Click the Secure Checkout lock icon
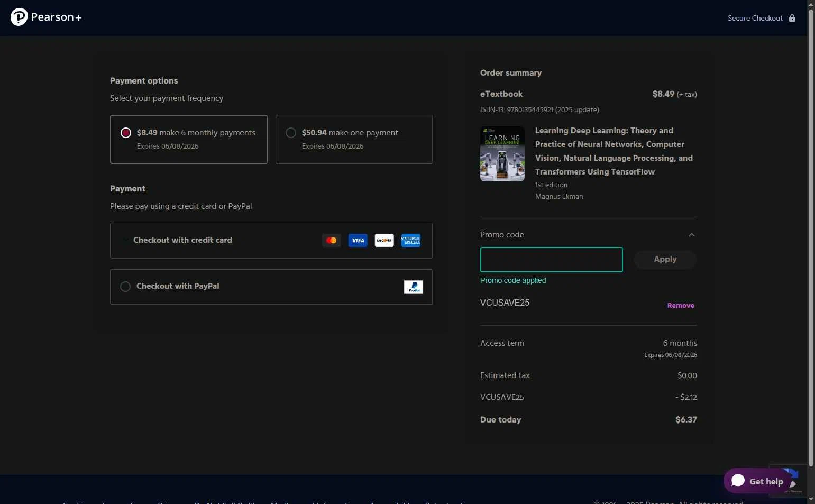Viewport: 815px width, 504px height. pos(792,18)
